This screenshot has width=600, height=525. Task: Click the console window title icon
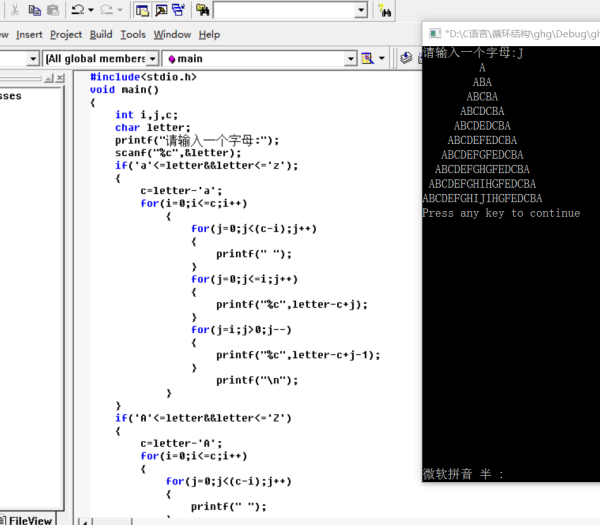[x=435, y=34]
